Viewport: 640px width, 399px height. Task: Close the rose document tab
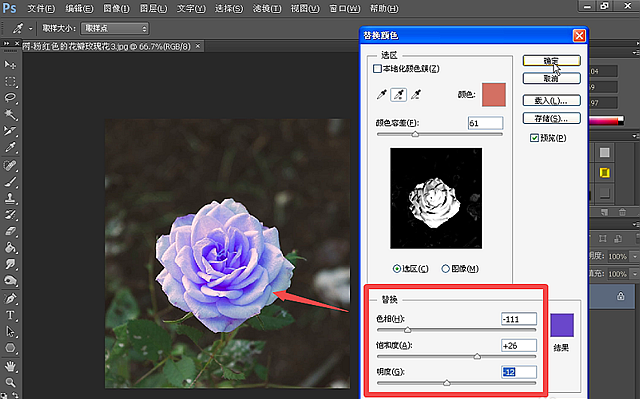click(198, 46)
